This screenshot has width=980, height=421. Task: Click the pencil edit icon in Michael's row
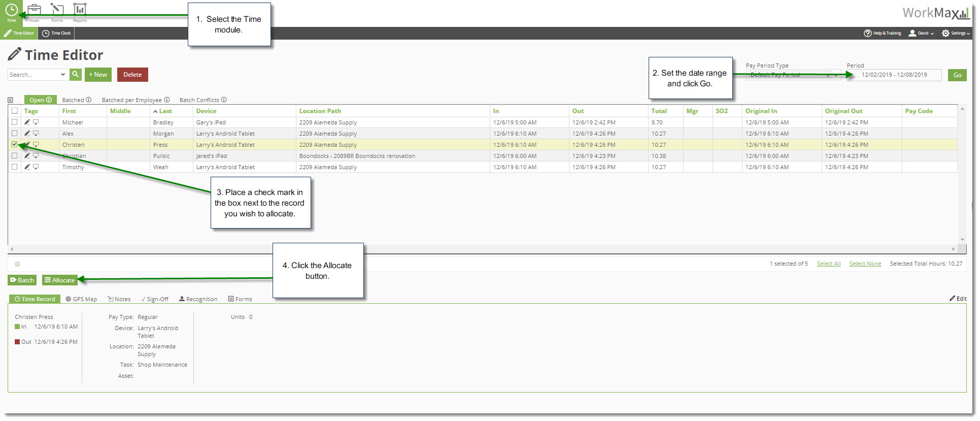(x=27, y=122)
